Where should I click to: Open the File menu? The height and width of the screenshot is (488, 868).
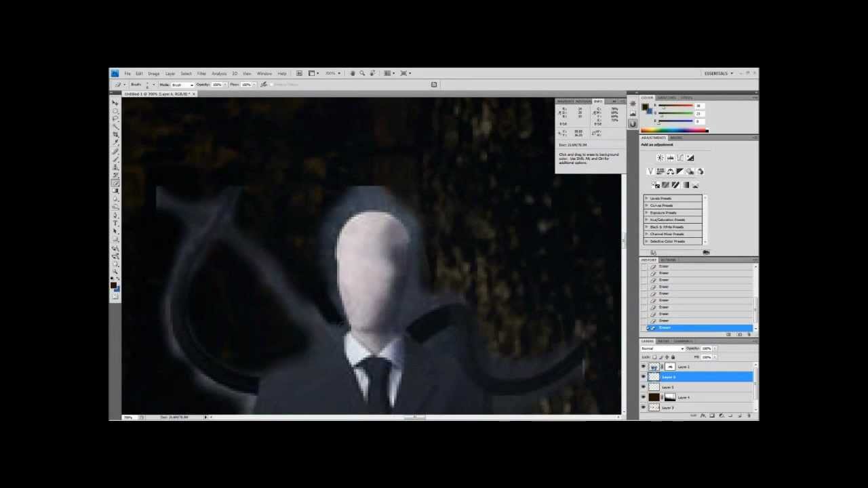point(127,73)
